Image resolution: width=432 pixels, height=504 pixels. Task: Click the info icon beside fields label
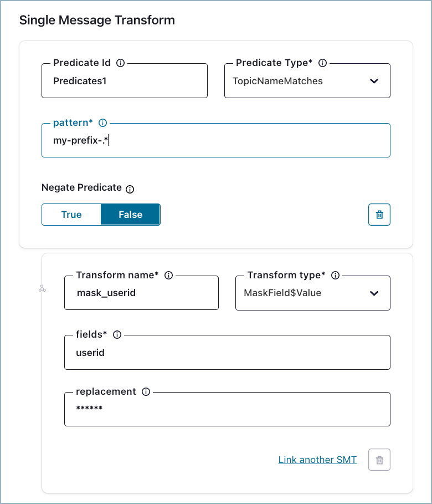click(117, 334)
